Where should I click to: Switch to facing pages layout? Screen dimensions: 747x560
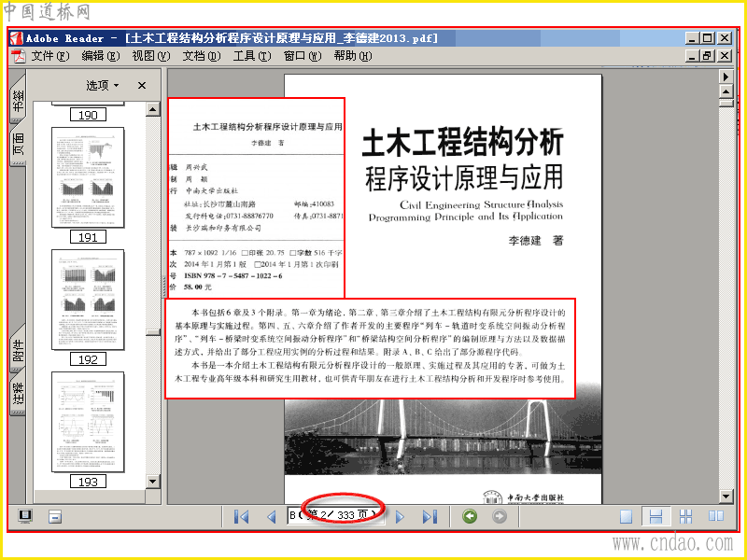(x=716, y=516)
